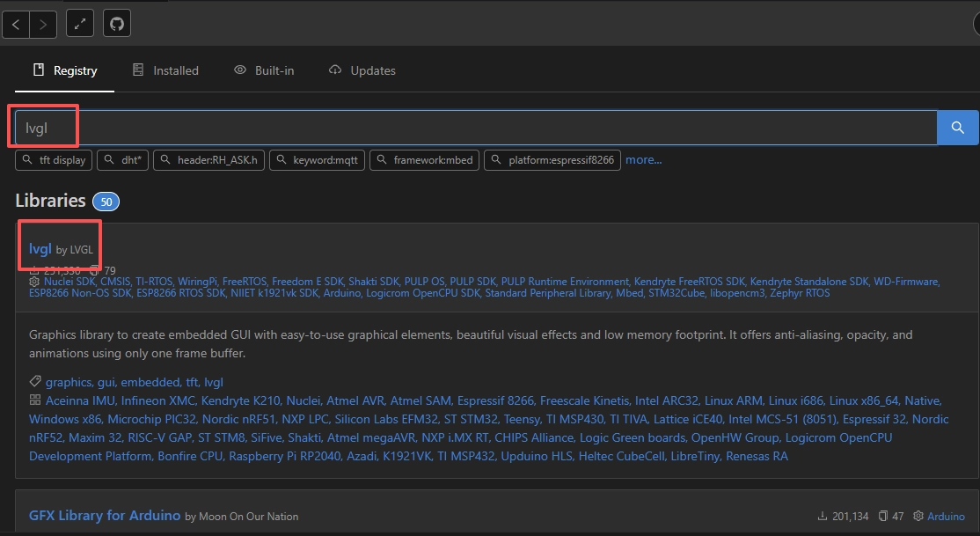The width and height of the screenshot is (980, 536).
Task: Apply the 'platform:espressif8266' search suggestion
Action: click(x=552, y=160)
